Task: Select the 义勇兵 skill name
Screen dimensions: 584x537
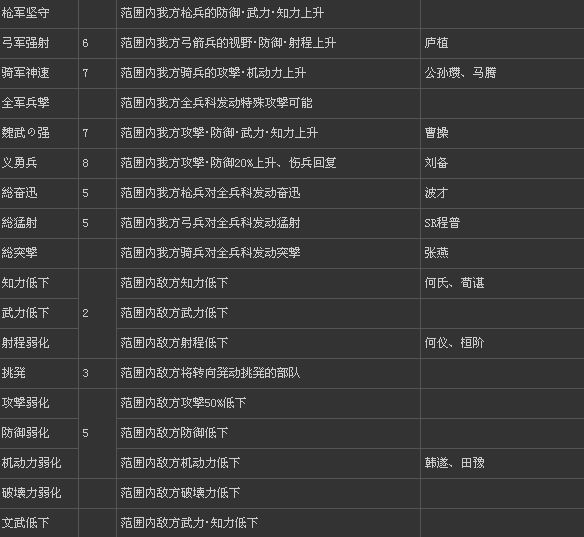Action: click(19, 163)
